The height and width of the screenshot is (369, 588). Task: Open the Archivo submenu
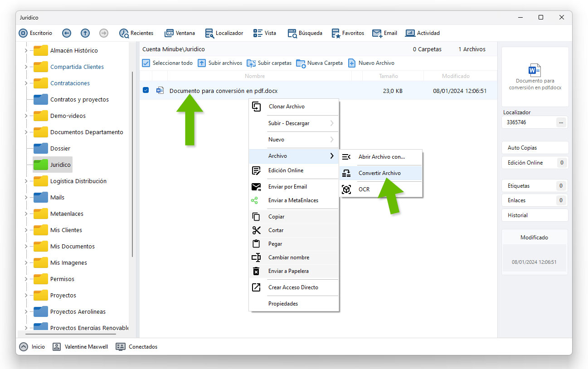pos(294,156)
